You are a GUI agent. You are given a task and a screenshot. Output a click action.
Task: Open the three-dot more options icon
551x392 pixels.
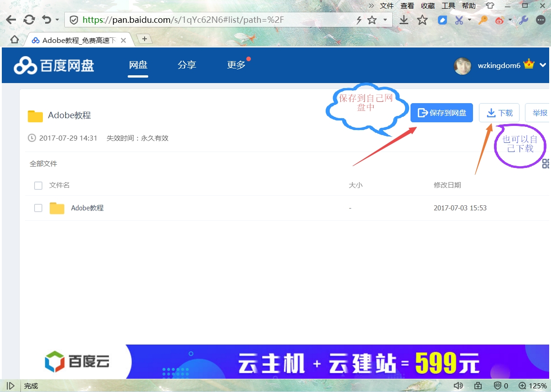coord(541,20)
